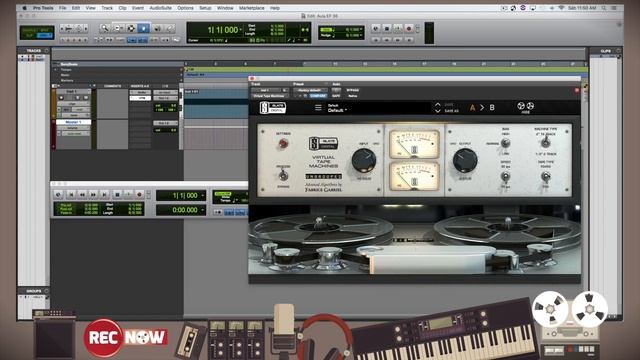This screenshot has height=360, width=640.
Task: Select the Pencil tool in toolbar
Action: coord(170,28)
